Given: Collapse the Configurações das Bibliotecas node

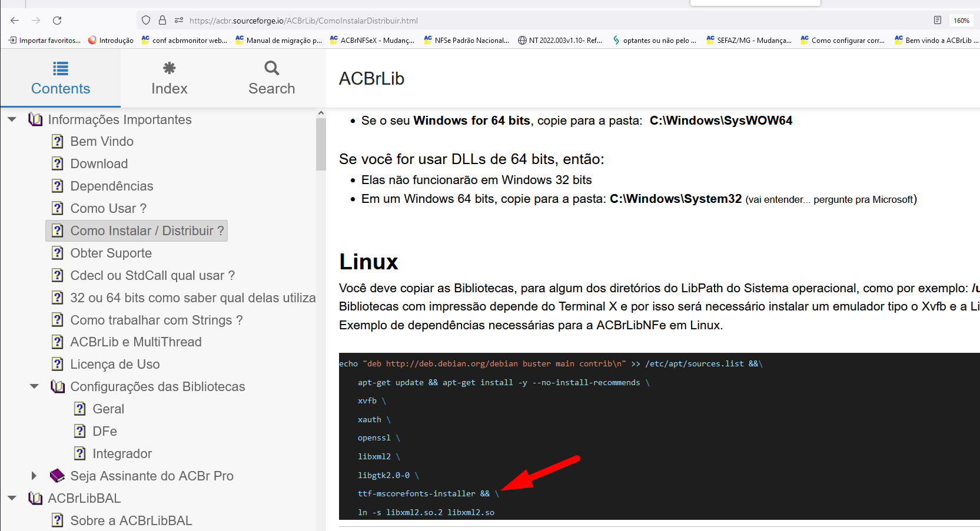Looking at the screenshot, I should click(x=34, y=386).
